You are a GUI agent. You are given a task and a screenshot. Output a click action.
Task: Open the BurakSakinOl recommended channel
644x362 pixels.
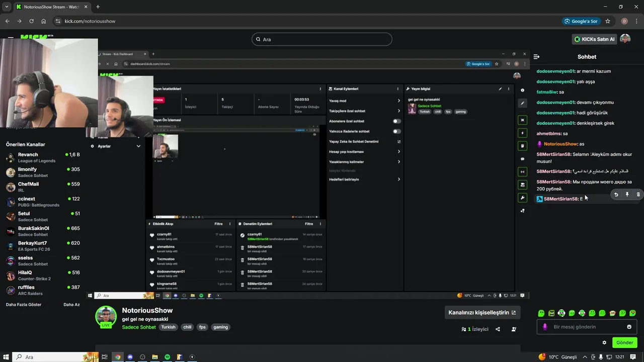click(x=43, y=231)
